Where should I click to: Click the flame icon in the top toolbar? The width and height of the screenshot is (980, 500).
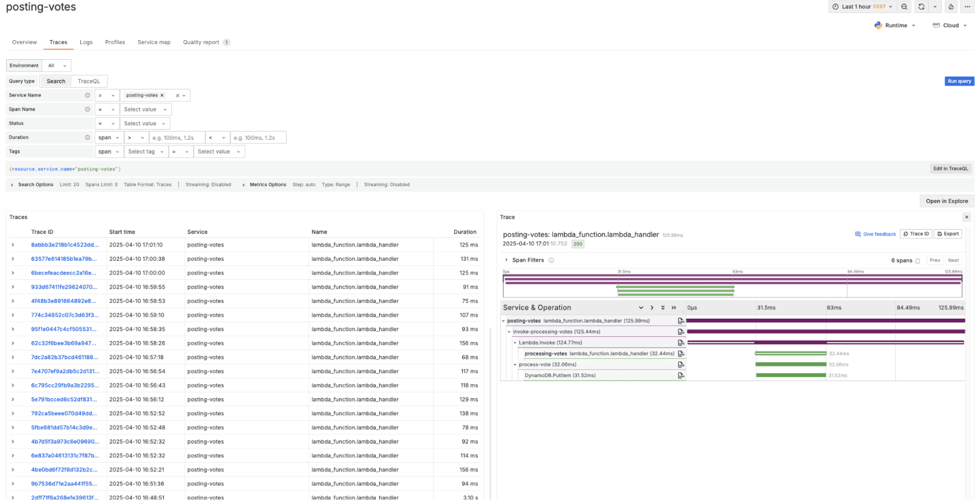(951, 6)
